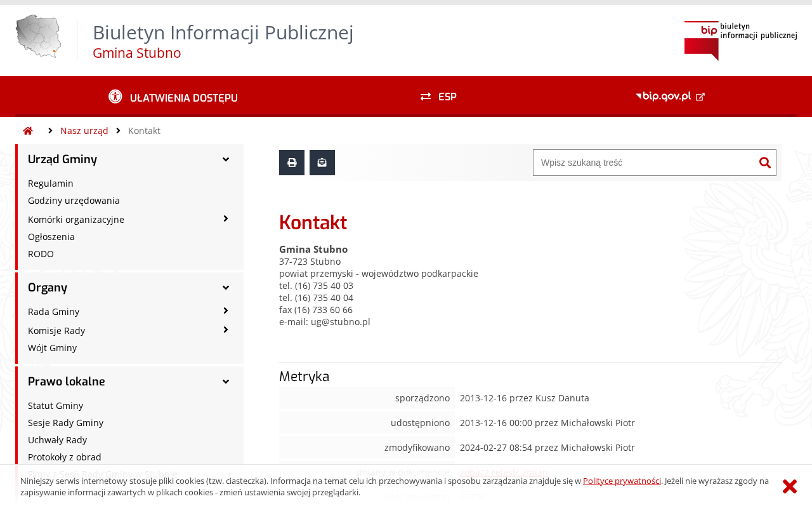This screenshot has width=812, height=508.
Task: Open bip.gov.pl external link
Action: tap(670, 97)
